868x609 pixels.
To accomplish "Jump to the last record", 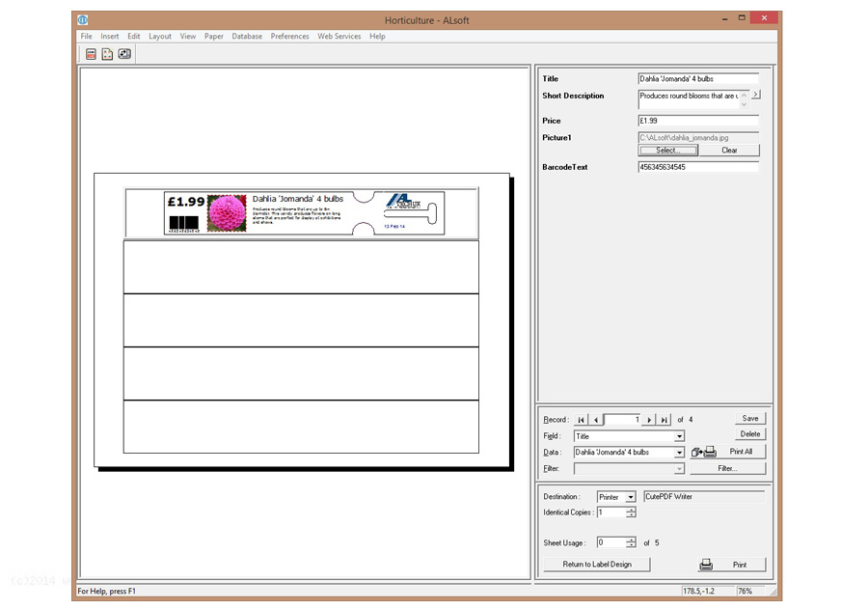I will (x=665, y=420).
